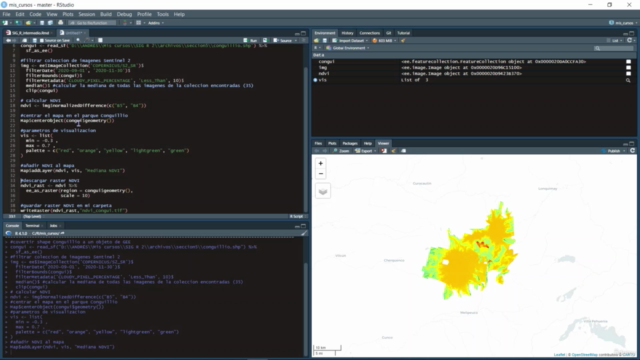640x360 pixels.
Task: Click the environment search field
Action: click(x=613, y=48)
